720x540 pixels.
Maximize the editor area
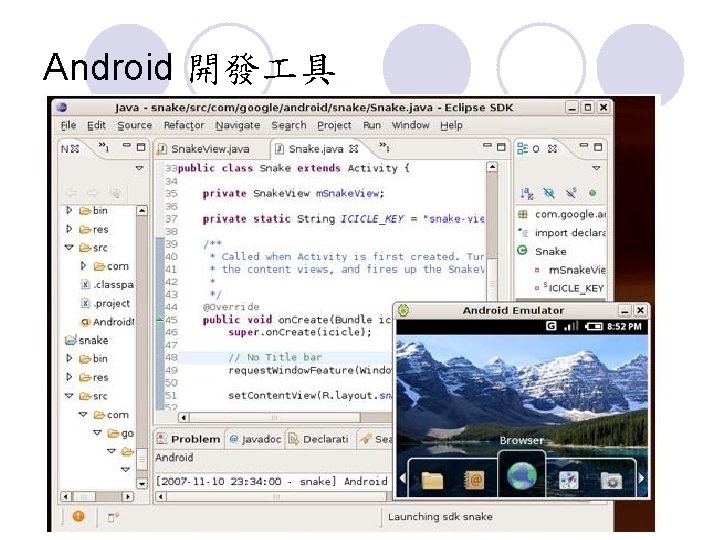(x=501, y=147)
